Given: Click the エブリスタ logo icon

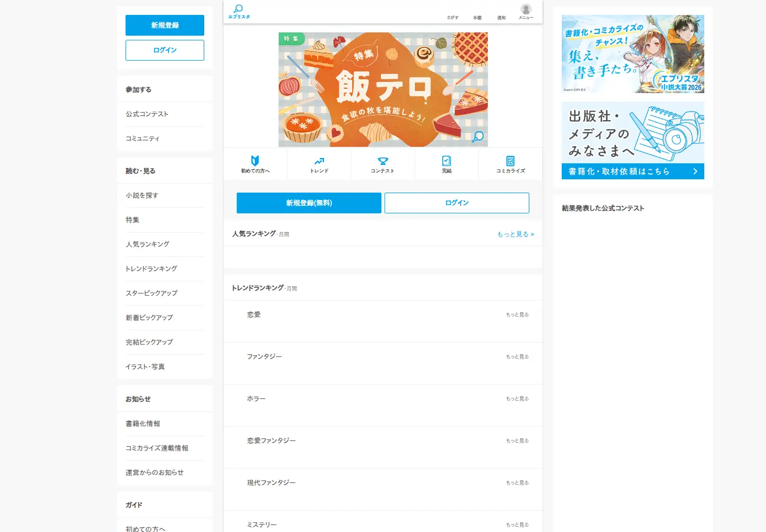Looking at the screenshot, I should pos(239,12).
